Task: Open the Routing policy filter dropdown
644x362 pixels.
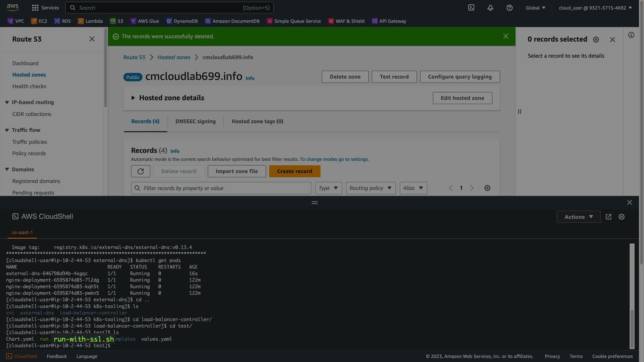Action: pos(371,188)
